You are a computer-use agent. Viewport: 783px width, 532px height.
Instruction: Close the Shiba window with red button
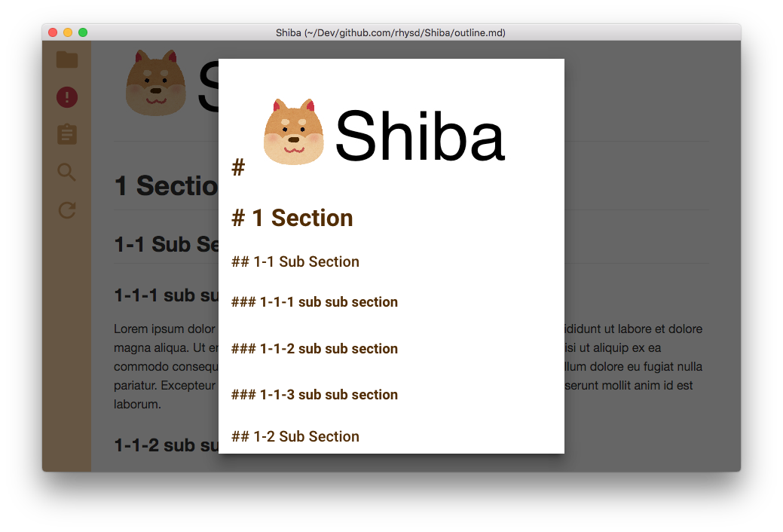(x=53, y=32)
